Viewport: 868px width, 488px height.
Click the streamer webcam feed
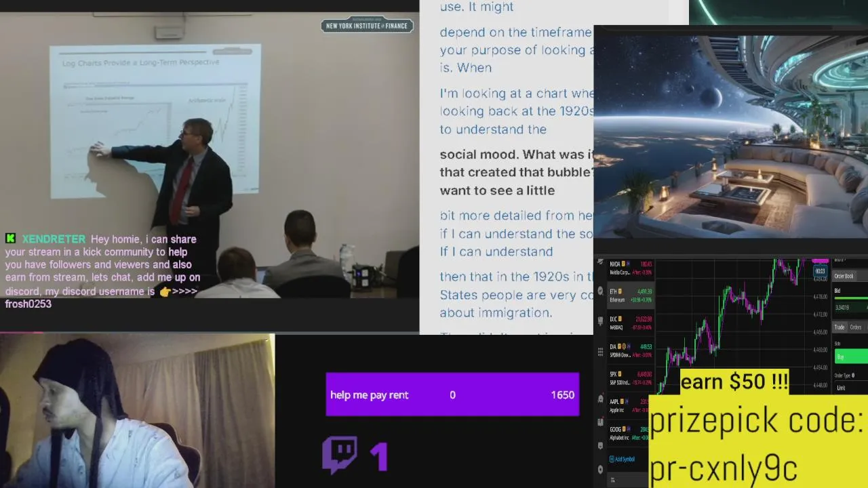click(x=137, y=411)
